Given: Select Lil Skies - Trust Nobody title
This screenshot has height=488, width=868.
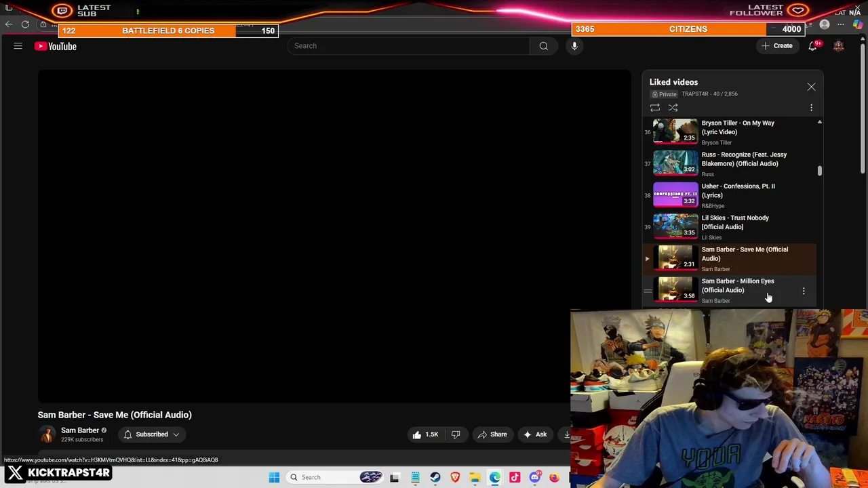Looking at the screenshot, I should click(x=735, y=222).
